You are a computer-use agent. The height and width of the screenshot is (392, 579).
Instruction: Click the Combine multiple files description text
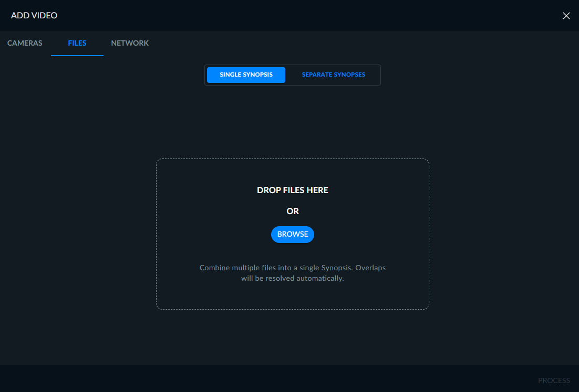(293, 273)
